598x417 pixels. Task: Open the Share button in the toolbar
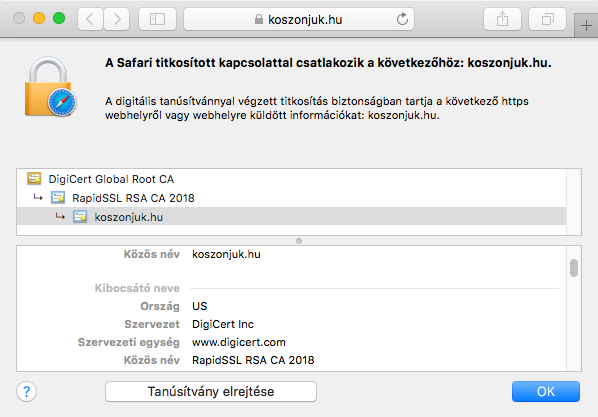[502, 19]
